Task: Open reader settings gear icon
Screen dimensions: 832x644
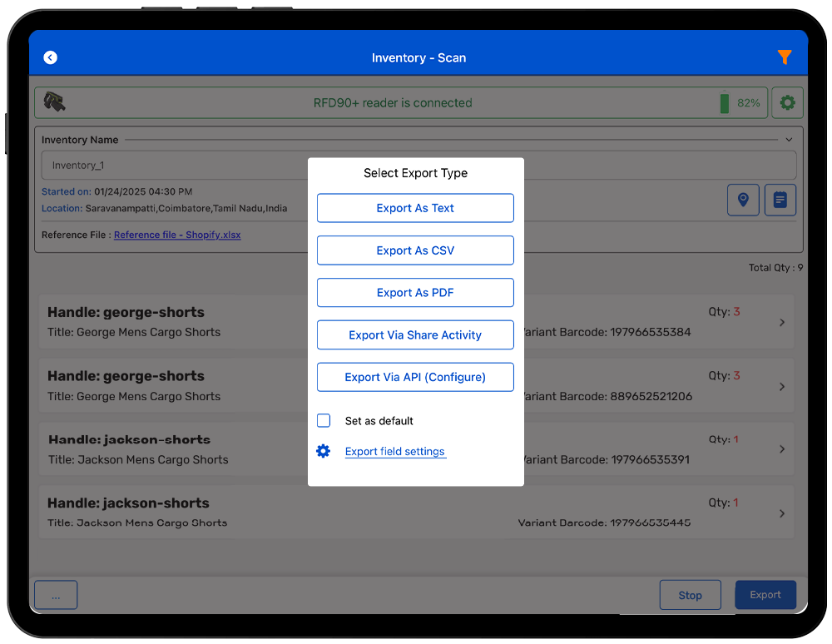Action: 787,103
